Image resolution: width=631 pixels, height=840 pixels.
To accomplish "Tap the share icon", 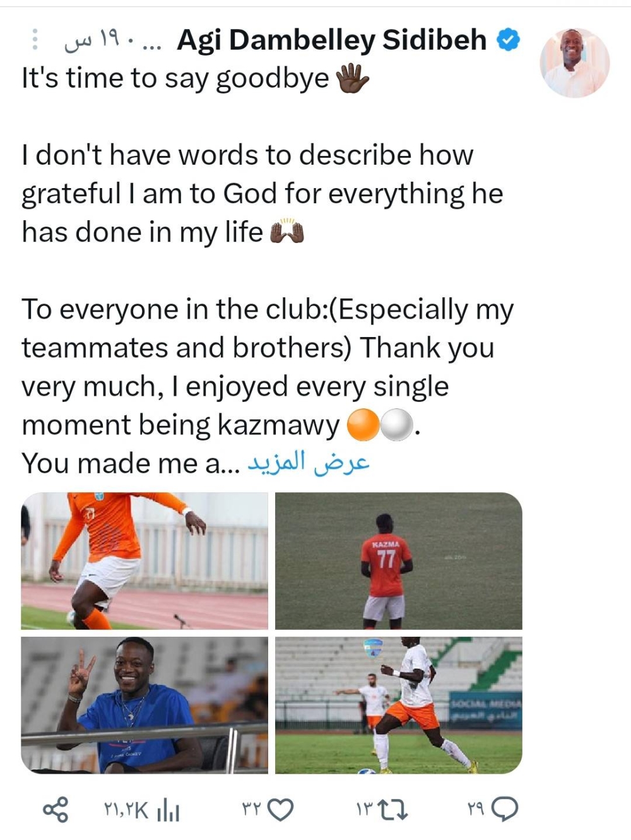I will [56, 810].
